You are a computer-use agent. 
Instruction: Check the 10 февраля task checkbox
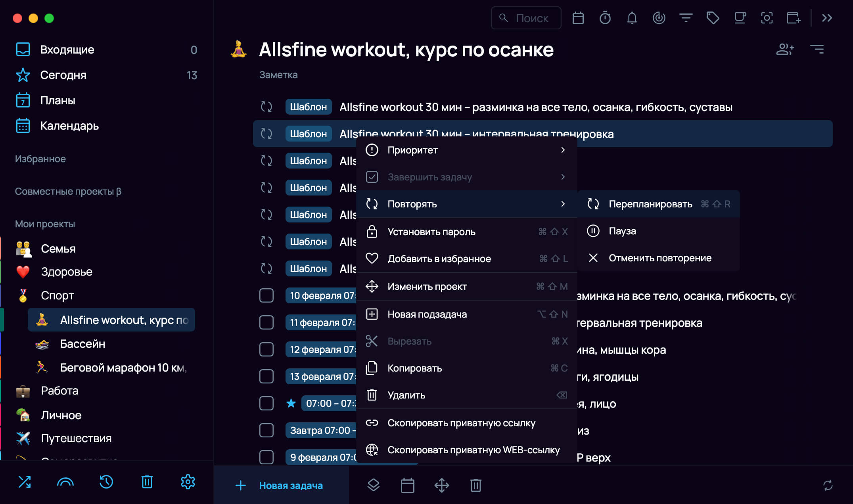(x=266, y=295)
